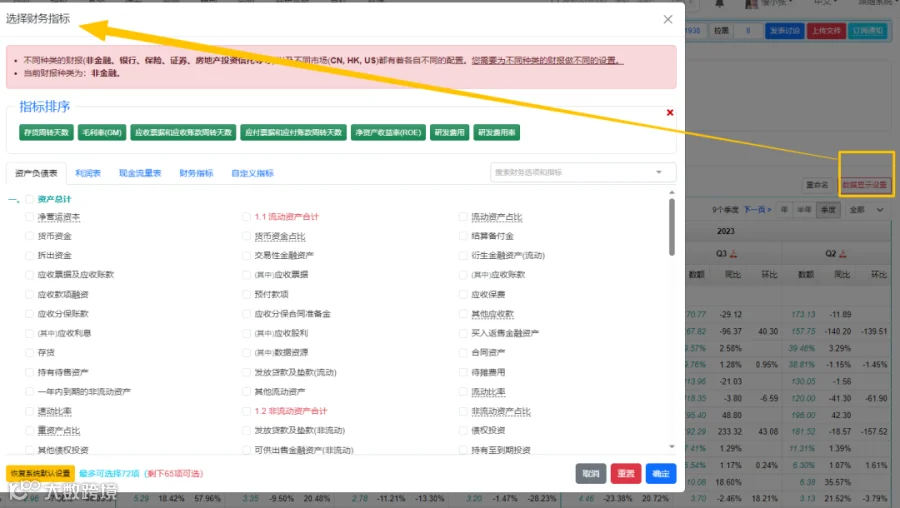Click the 确定 button
Screen dimensions: 900x508
tap(661, 474)
